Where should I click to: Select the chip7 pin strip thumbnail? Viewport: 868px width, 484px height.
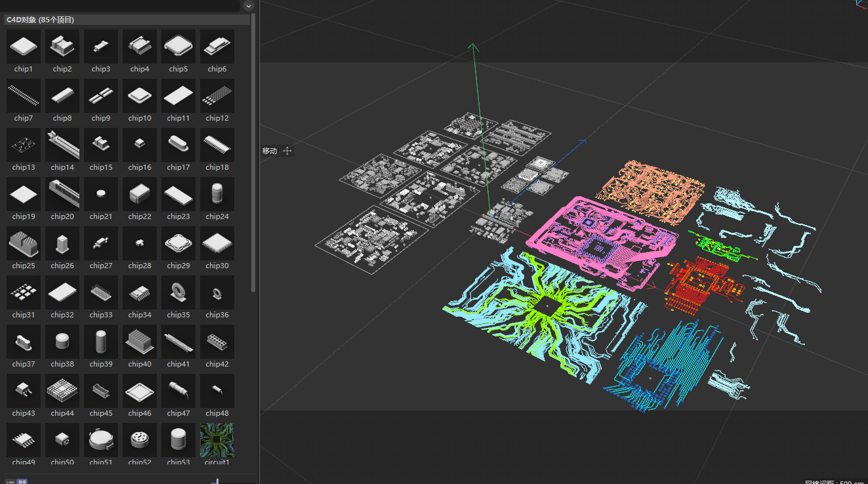(24, 96)
